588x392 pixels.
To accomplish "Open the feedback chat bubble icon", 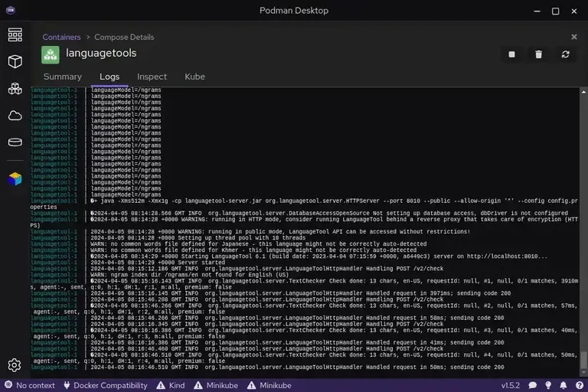I will (533, 385).
